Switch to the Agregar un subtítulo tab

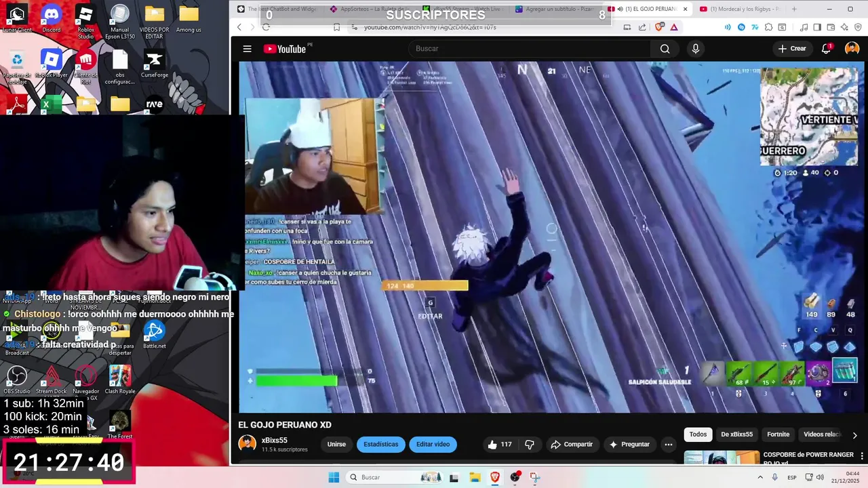click(x=554, y=9)
